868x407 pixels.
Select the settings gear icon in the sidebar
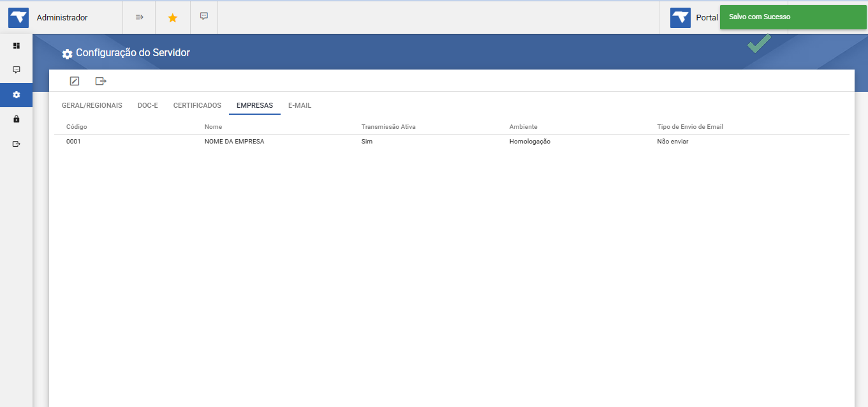click(17, 95)
